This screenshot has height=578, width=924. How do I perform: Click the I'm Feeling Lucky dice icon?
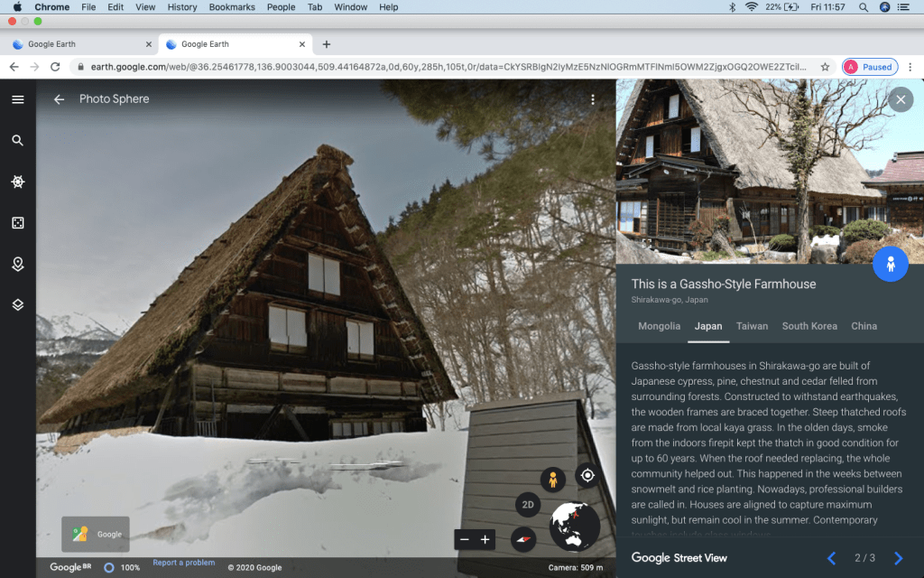click(x=17, y=223)
